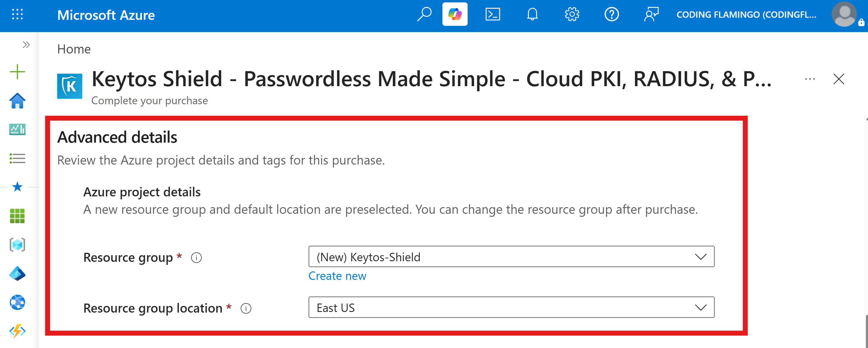Click the Advanced details heading
868x348 pixels.
(117, 137)
